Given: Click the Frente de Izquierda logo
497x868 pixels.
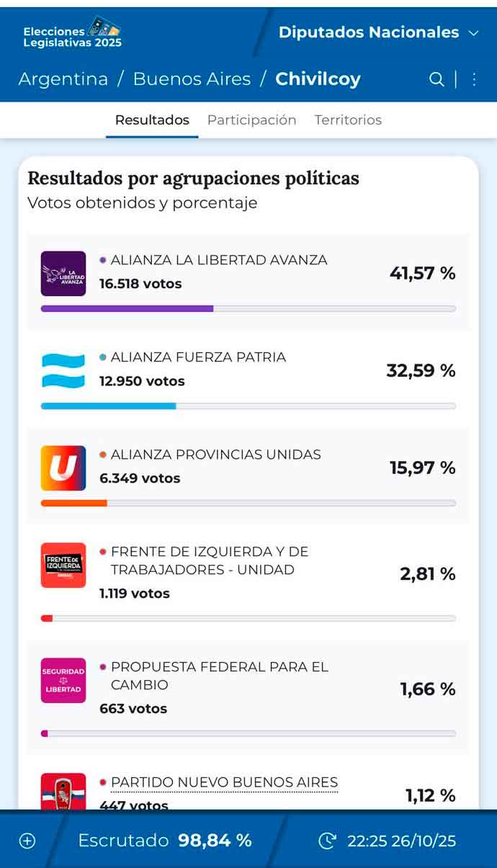Looking at the screenshot, I should pos(63,565).
